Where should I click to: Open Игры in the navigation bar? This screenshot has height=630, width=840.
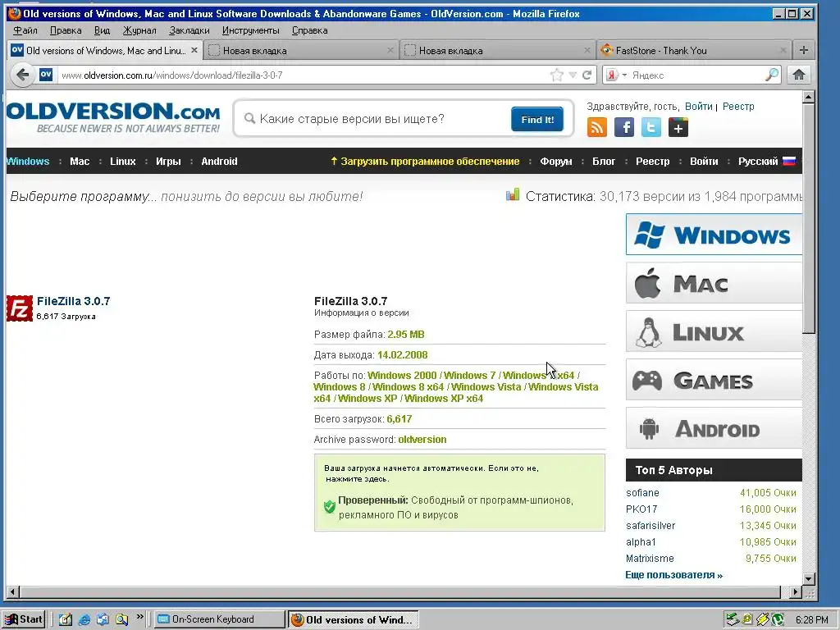(x=168, y=162)
